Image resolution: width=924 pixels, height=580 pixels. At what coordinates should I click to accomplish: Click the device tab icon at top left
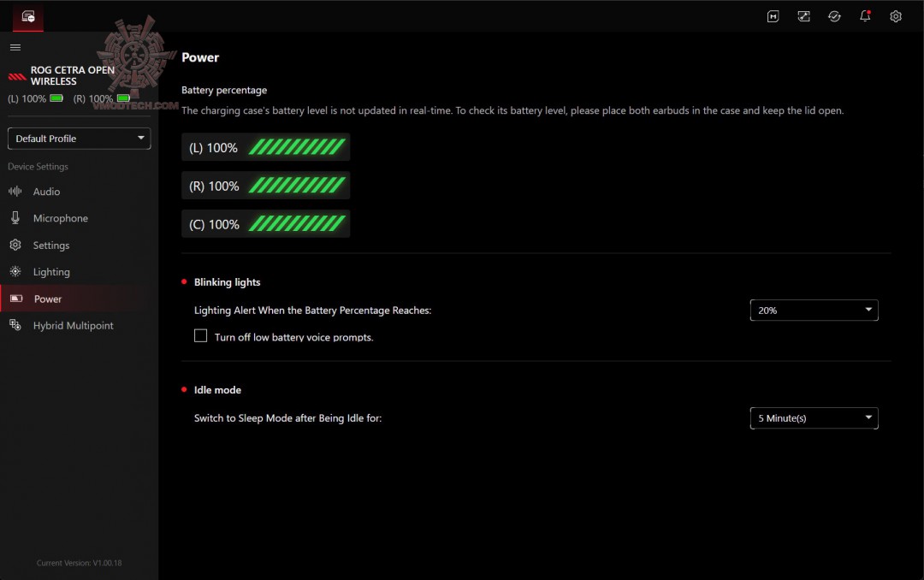[28, 16]
